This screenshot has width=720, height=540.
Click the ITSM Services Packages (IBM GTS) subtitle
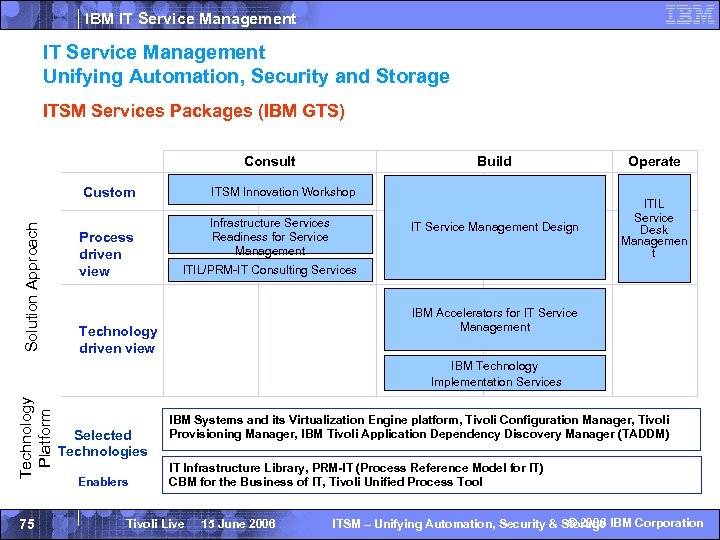pos(193,111)
